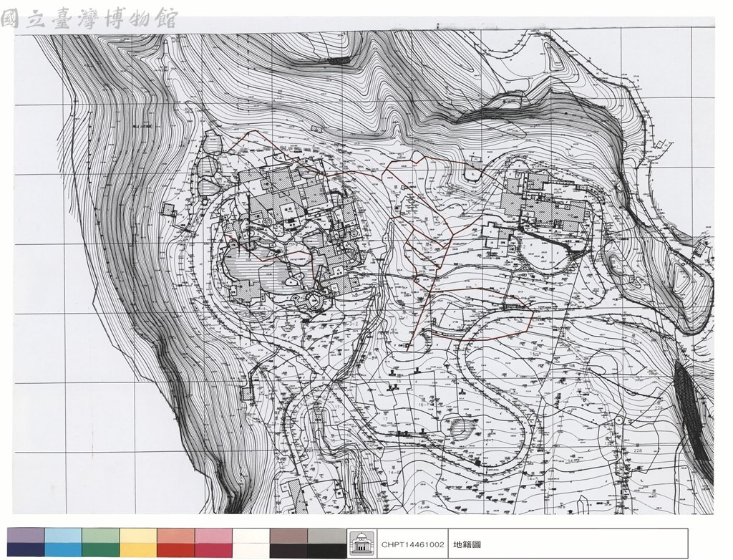Choose the crimson magenta swatch

213,550
